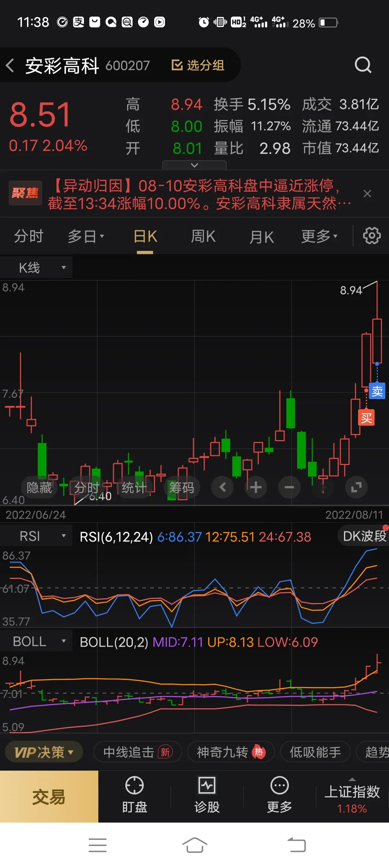This screenshot has width=389, height=868.
Task: Tap the 卖 sell marker on chart
Action: (377, 391)
